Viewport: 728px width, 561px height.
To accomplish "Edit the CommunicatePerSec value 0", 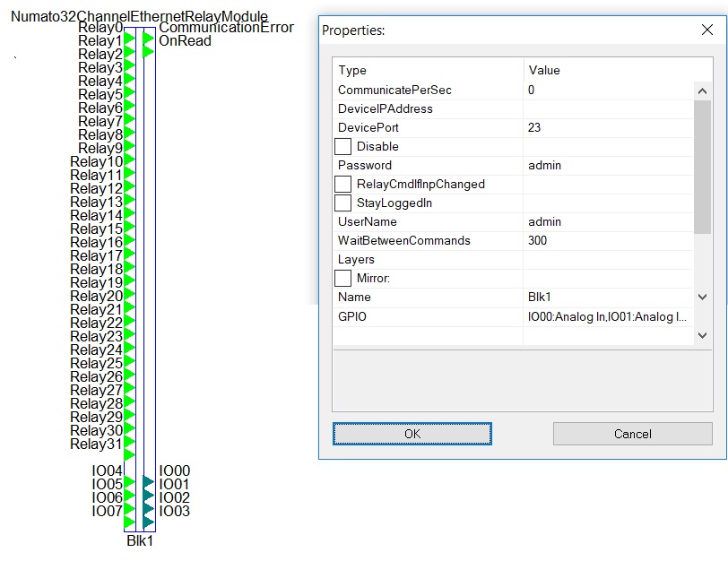I will pos(608,90).
